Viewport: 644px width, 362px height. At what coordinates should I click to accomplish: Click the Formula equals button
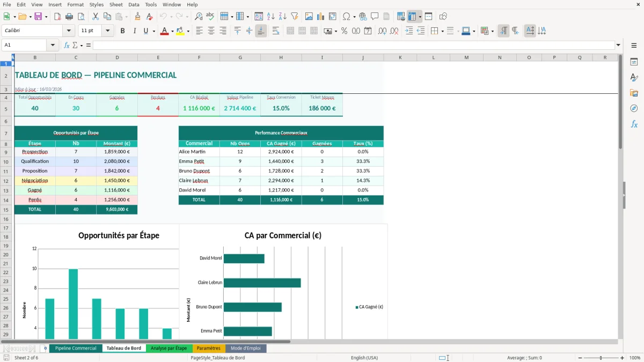(x=89, y=45)
